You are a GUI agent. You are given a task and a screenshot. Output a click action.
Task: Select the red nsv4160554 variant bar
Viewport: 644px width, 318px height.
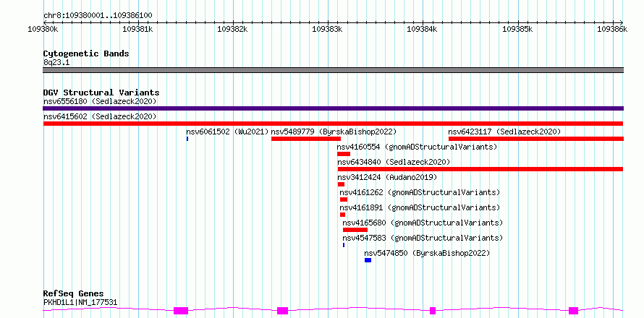click(344, 154)
